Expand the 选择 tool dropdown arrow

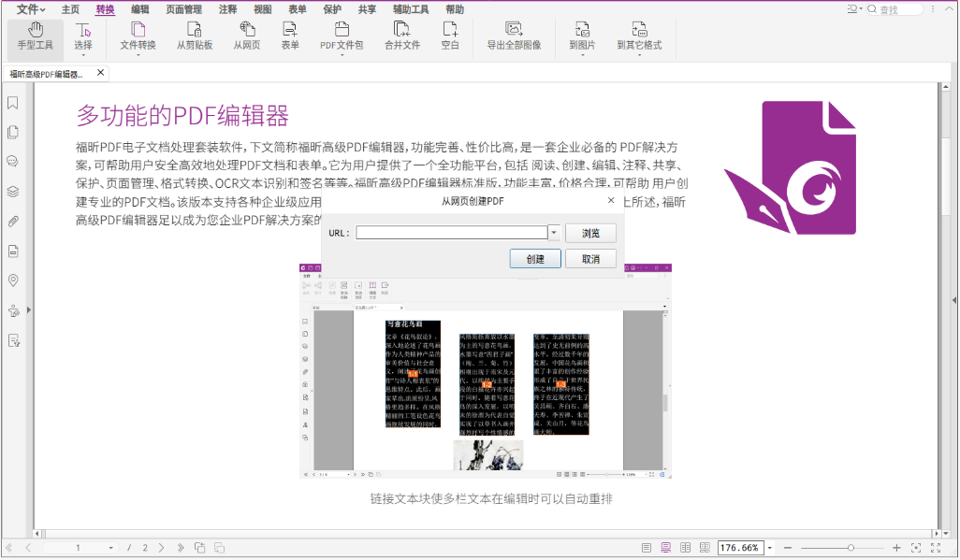82,55
